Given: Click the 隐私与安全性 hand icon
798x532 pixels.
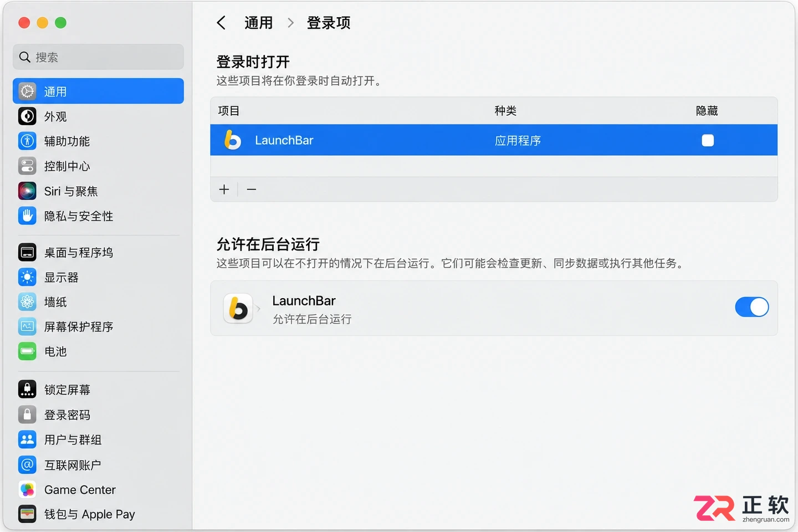Looking at the screenshot, I should tap(27, 216).
